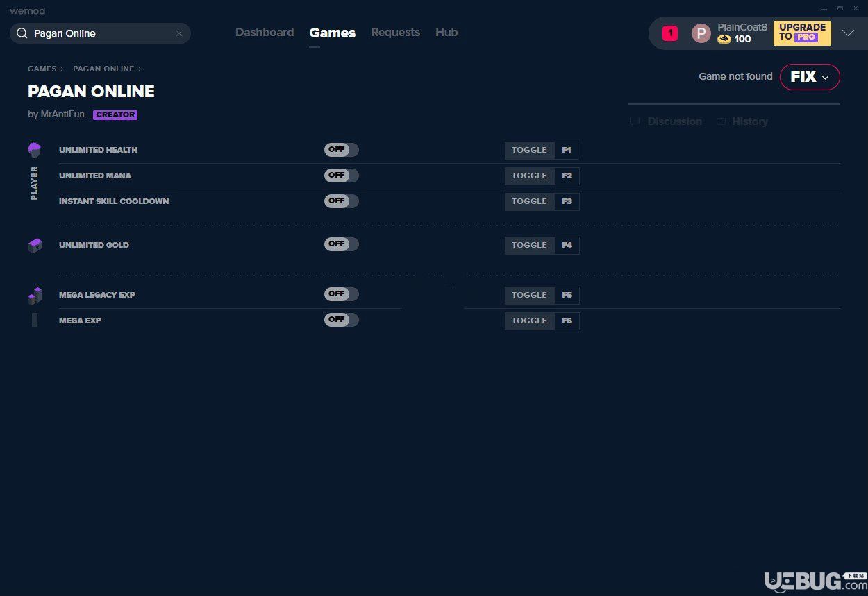Click the Mega Legacy EXP blocks icon

[35, 296]
